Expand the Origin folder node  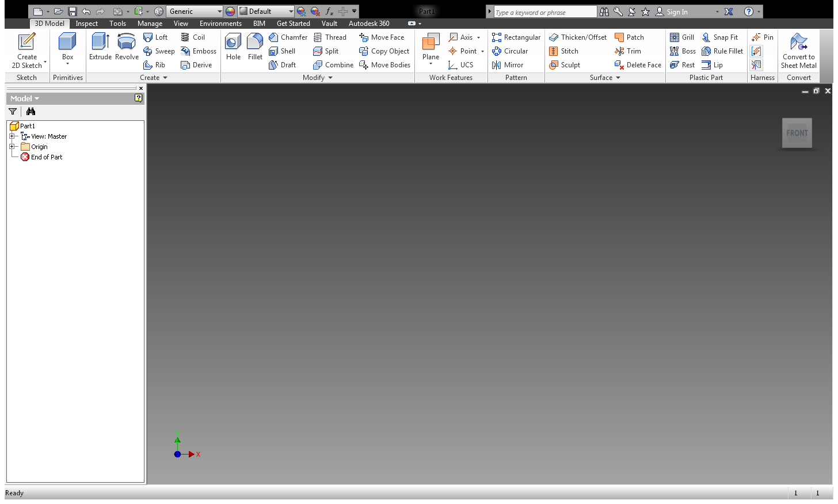click(12, 147)
